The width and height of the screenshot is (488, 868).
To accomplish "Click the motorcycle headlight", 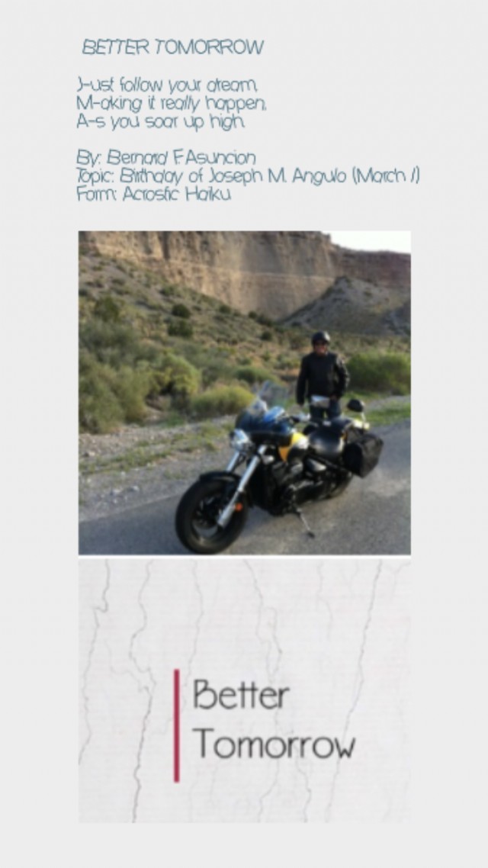I will [239, 440].
